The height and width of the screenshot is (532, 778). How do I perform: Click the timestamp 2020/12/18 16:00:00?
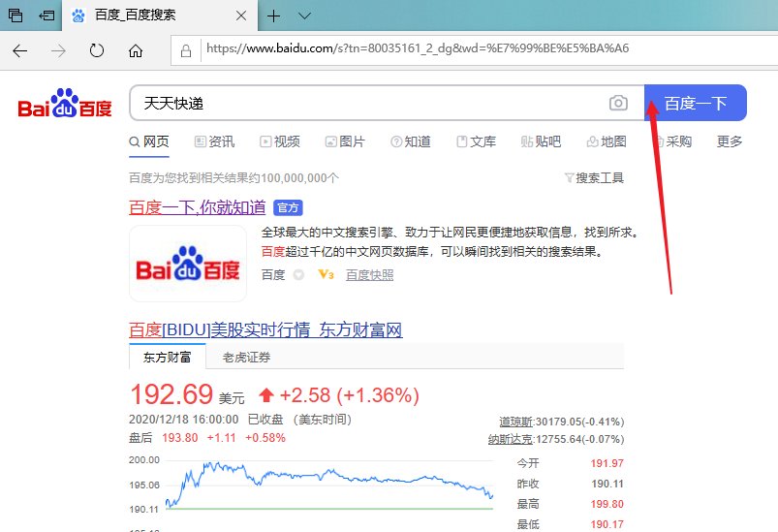tap(183, 420)
